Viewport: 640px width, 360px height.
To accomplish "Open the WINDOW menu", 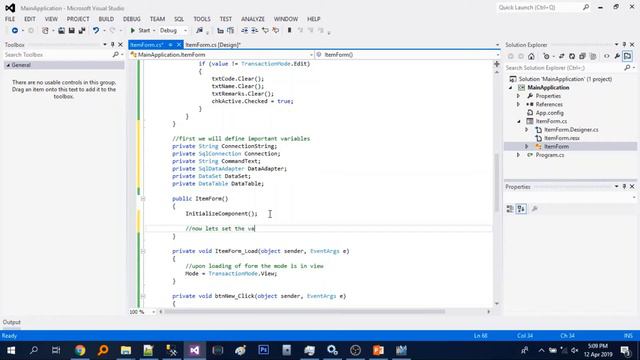I will (286, 19).
